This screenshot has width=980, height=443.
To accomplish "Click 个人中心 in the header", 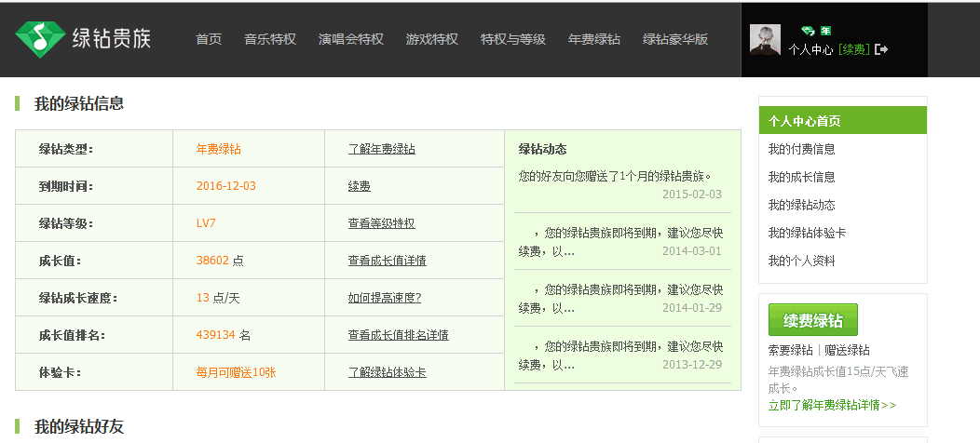I will [x=810, y=50].
